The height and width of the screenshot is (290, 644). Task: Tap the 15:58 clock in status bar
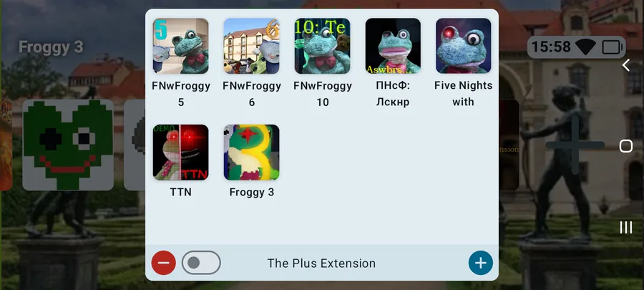point(551,47)
